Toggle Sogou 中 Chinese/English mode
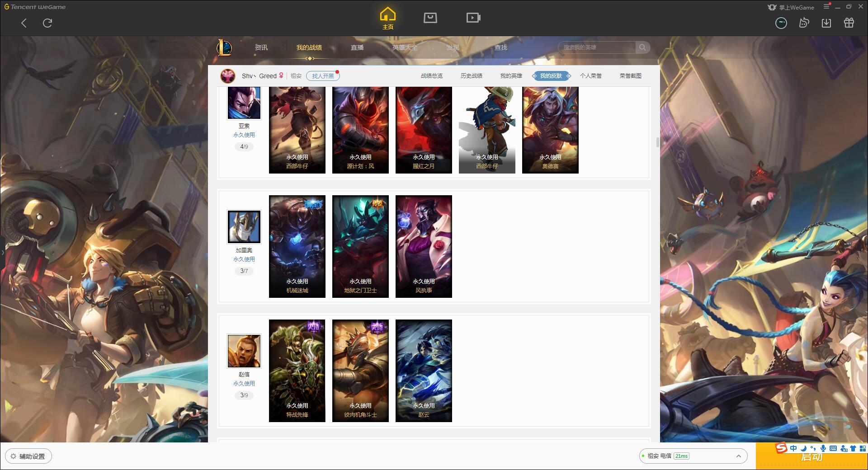This screenshot has width=868, height=470. coord(793,448)
